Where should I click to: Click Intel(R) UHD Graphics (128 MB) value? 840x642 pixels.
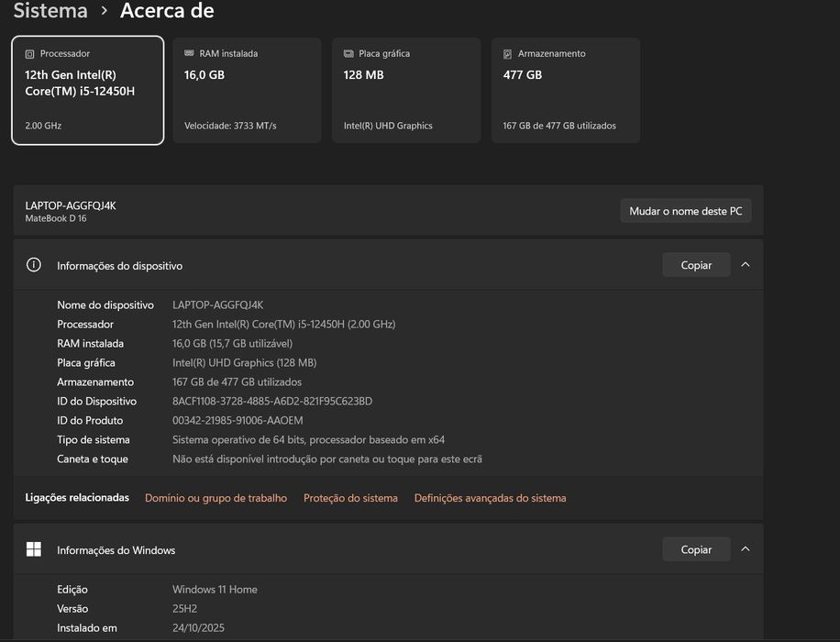244,363
